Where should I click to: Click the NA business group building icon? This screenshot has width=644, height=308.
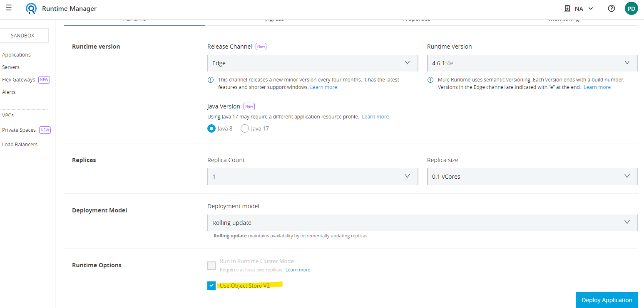pos(567,8)
